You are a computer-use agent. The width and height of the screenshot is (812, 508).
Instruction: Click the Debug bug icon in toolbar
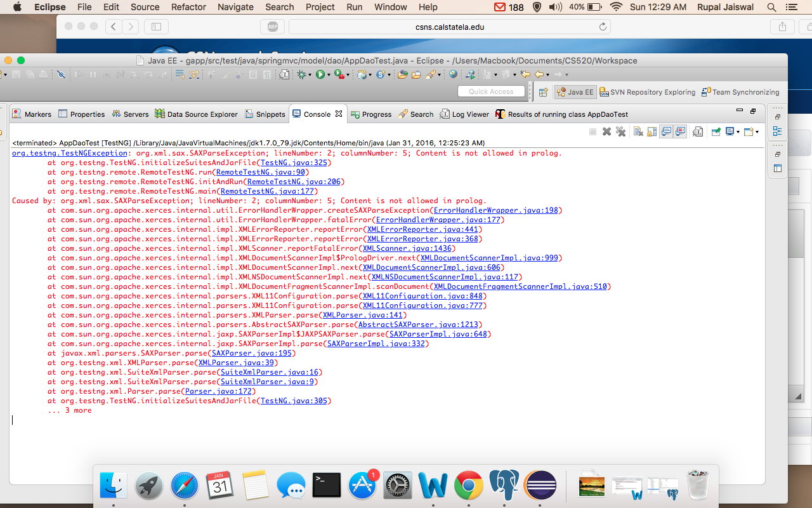[301, 75]
